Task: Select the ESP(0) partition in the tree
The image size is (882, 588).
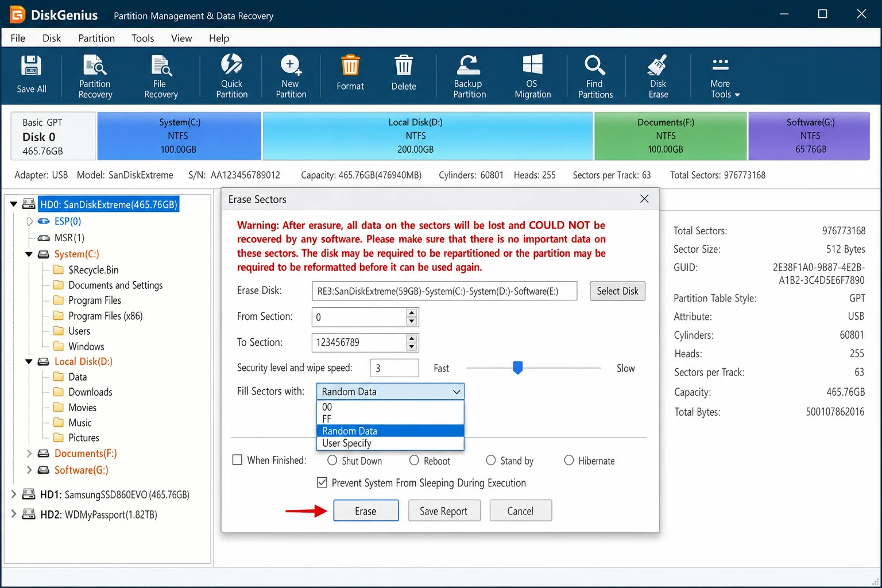Action: click(68, 221)
